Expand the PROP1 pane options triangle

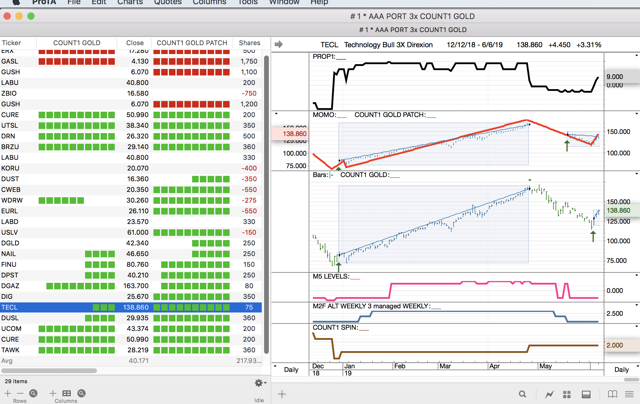(636, 55)
